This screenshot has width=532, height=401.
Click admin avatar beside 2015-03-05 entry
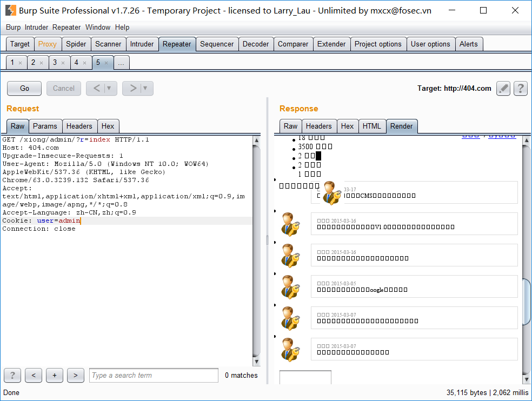click(290, 287)
